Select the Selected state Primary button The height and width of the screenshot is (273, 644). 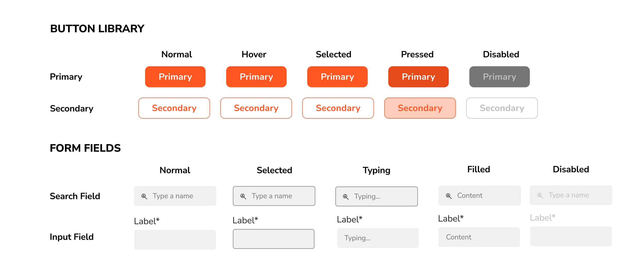[x=337, y=77]
